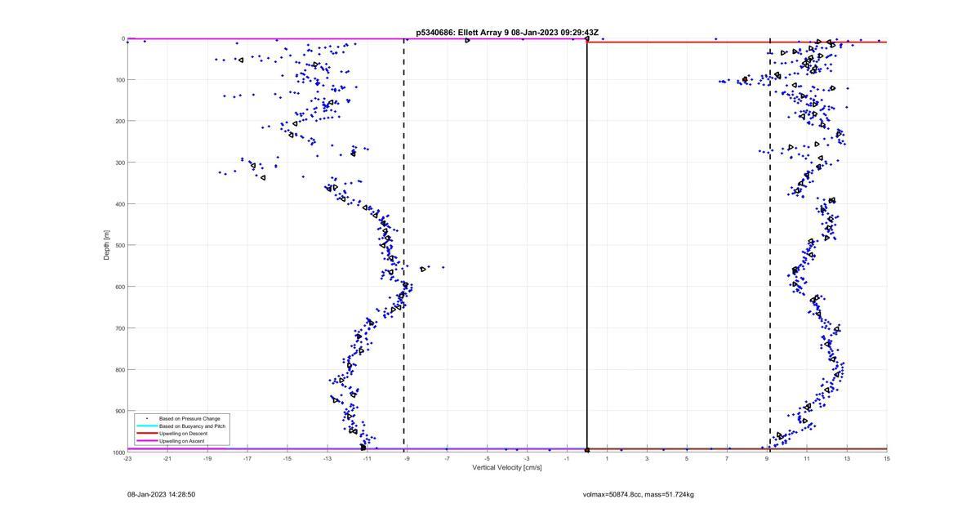
Task: Click the timestamp '08-Jan-2023 14:28:50' footer
Action: pos(161,494)
